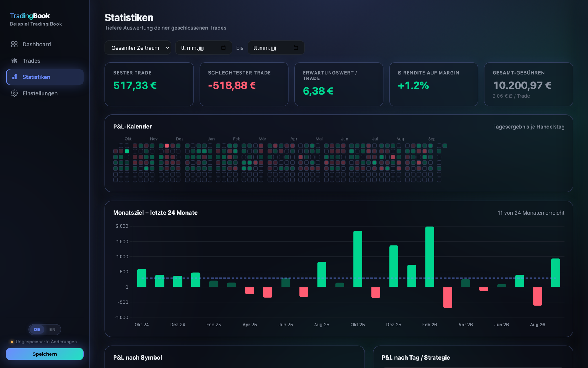Click the 'P&L nach Symbol' heading
The height and width of the screenshot is (368, 588).
coord(137,357)
